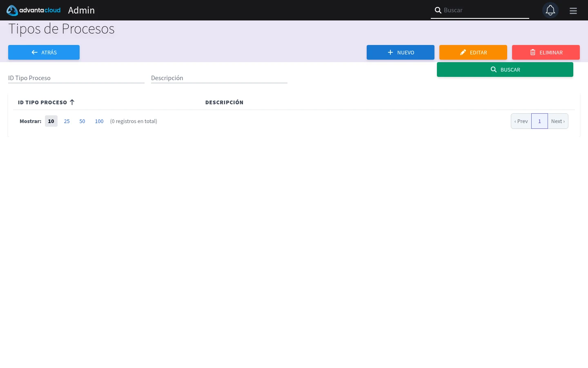Sort by ID TIPO PROCESO column header

[42, 102]
